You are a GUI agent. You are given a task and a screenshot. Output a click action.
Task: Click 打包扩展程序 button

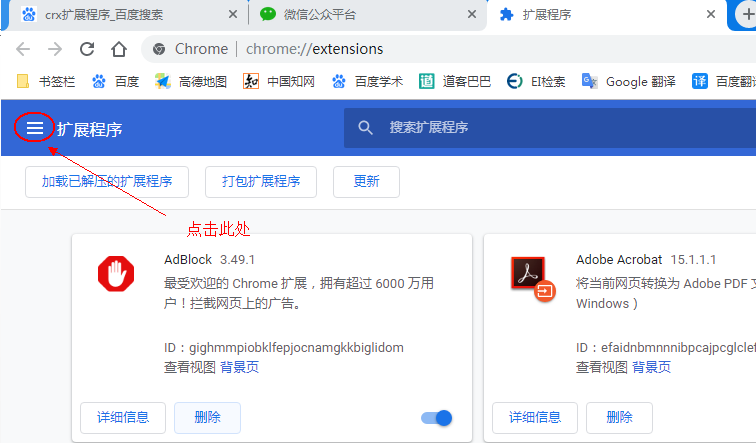tap(261, 182)
